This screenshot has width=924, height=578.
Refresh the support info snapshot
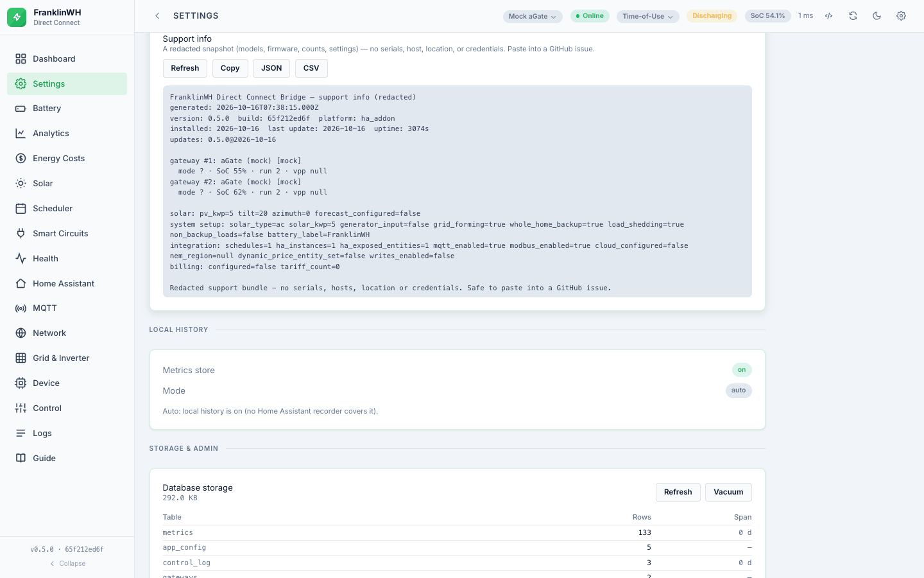coord(185,68)
